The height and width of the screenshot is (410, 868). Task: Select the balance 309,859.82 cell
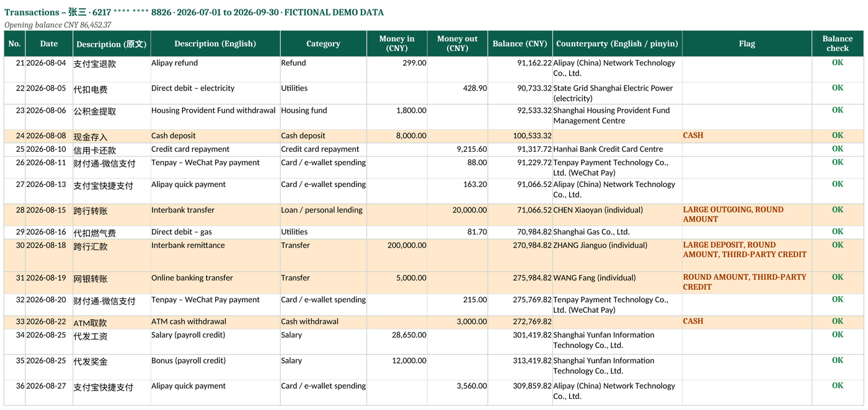coord(520,393)
